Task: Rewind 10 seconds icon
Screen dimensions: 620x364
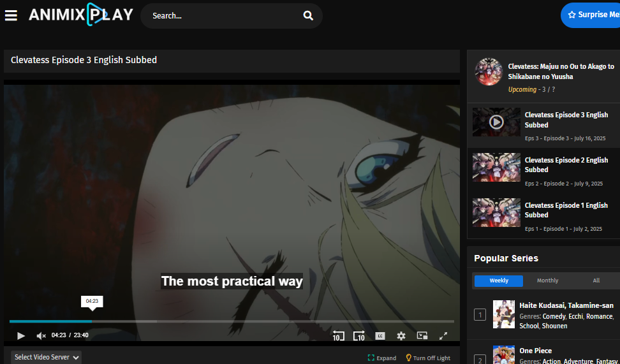Action: click(x=339, y=335)
